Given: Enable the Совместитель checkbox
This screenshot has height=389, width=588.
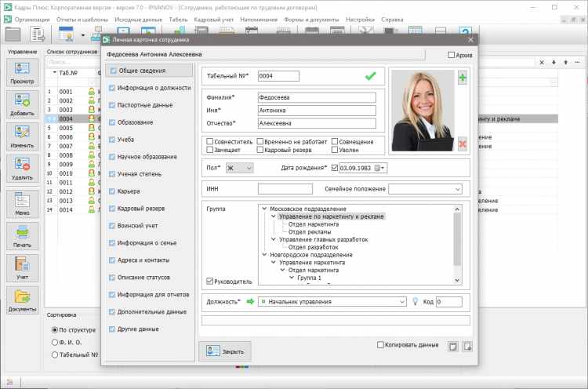Looking at the screenshot, I should click(209, 142).
